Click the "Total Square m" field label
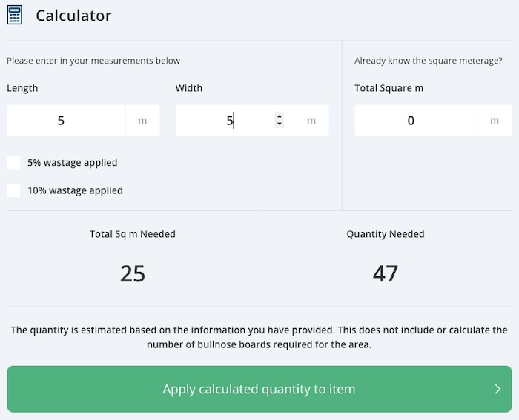 coord(389,88)
